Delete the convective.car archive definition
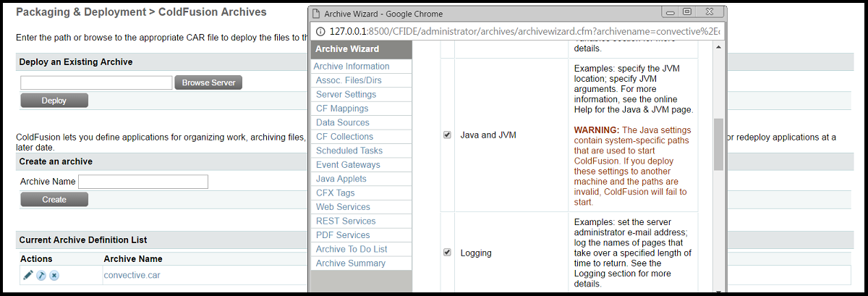The image size is (868, 296). (x=54, y=275)
